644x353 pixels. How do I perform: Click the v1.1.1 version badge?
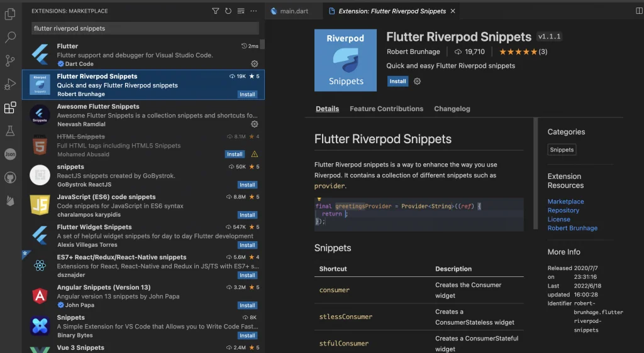(549, 36)
